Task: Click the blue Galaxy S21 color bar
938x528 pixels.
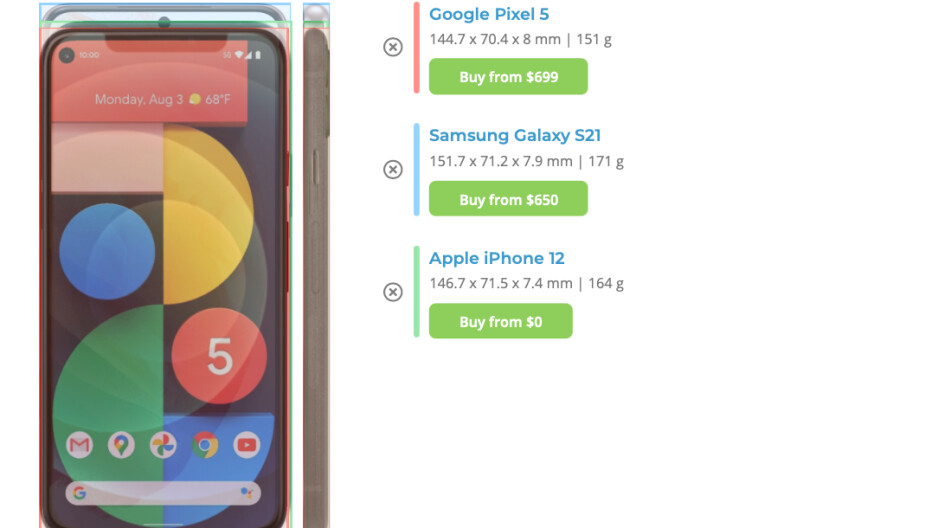Action: 416,169
